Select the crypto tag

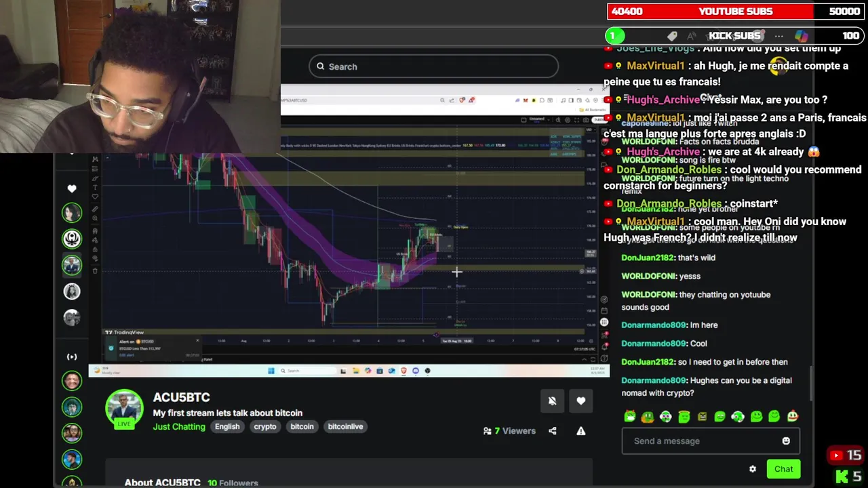pyautogui.click(x=265, y=426)
